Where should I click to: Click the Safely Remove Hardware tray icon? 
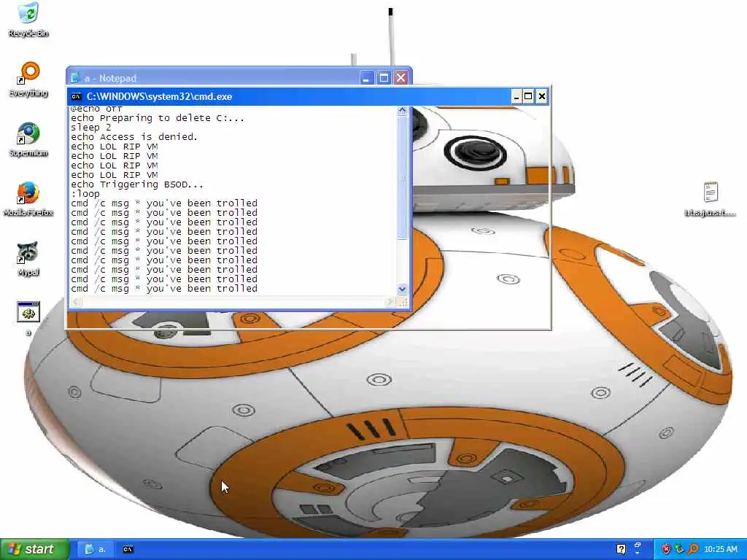[x=679, y=549]
